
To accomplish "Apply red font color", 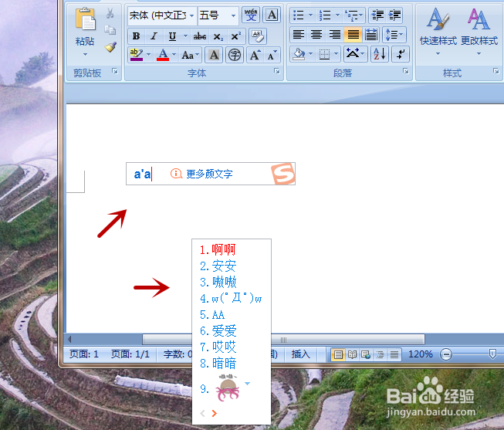I will click(x=163, y=55).
